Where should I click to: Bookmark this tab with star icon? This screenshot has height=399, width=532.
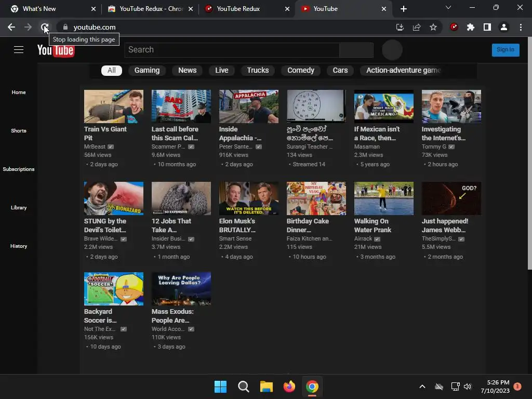coord(433,27)
